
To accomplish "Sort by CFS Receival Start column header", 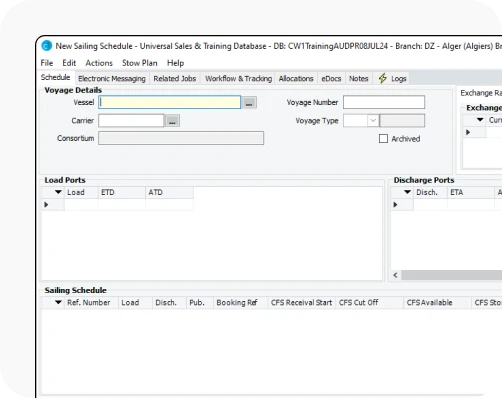I will tap(302, 303).
